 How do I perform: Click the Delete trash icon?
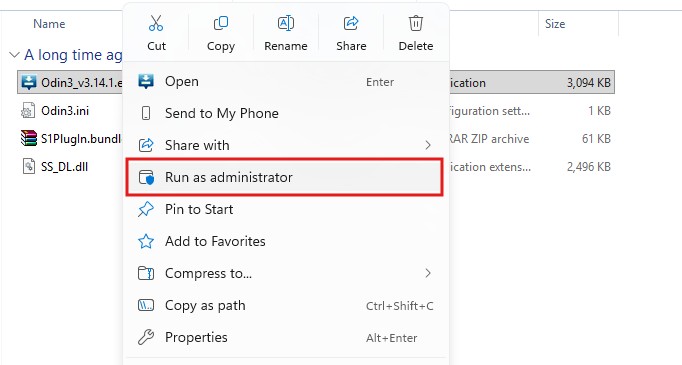click(416, 23)
